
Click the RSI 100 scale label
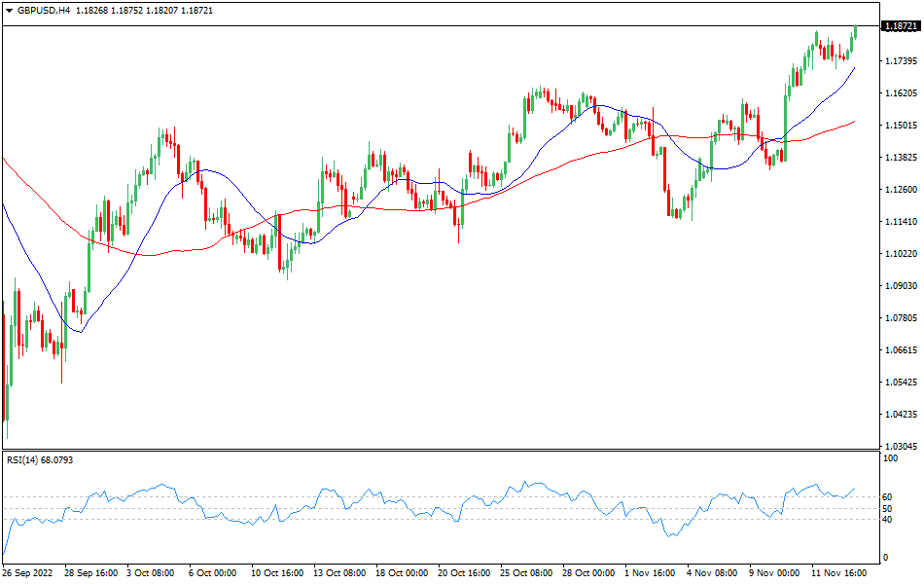pyautogui.click(x=889, y=457)
